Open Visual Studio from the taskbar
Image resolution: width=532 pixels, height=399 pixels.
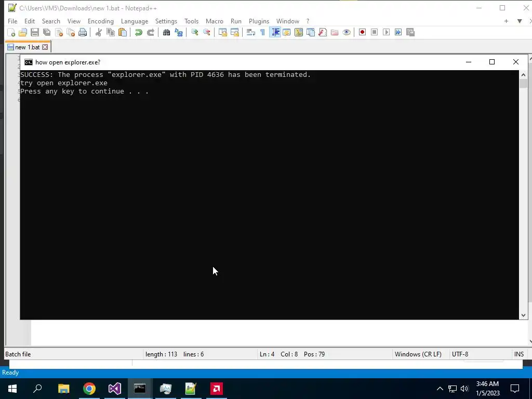pyautogui.click(x=115, y=389)
